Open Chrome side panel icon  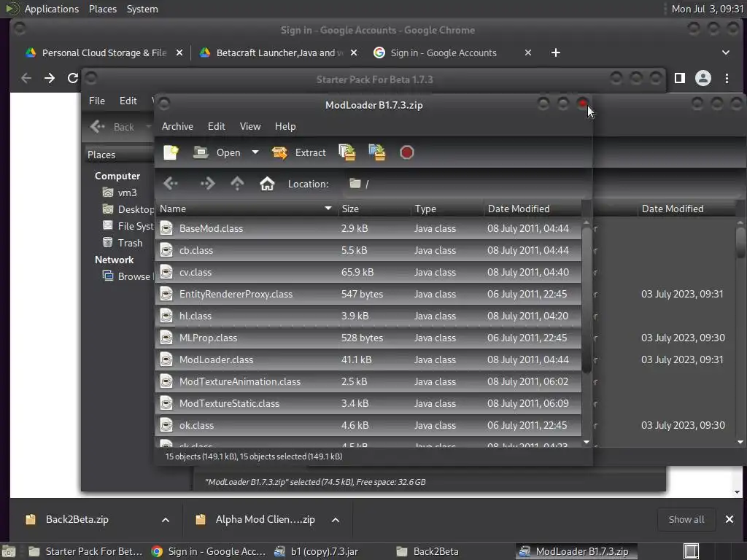pos(680,78)
